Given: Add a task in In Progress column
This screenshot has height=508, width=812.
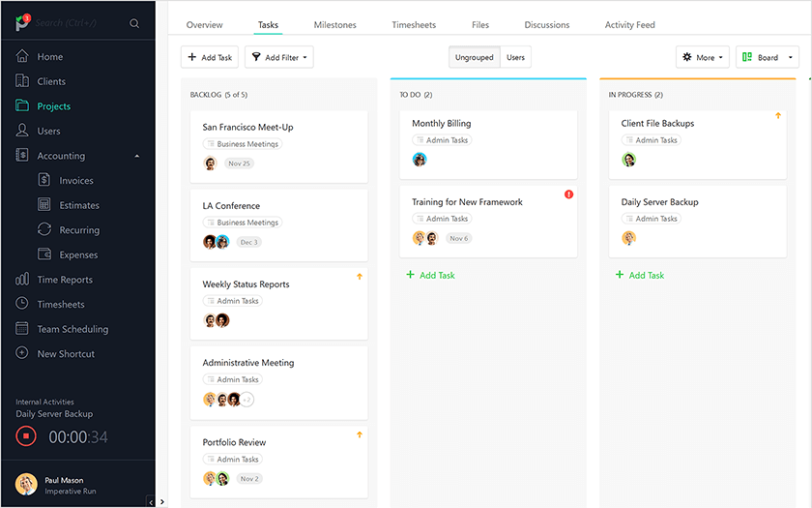Looking at the screenshot, I should [640, 275].
